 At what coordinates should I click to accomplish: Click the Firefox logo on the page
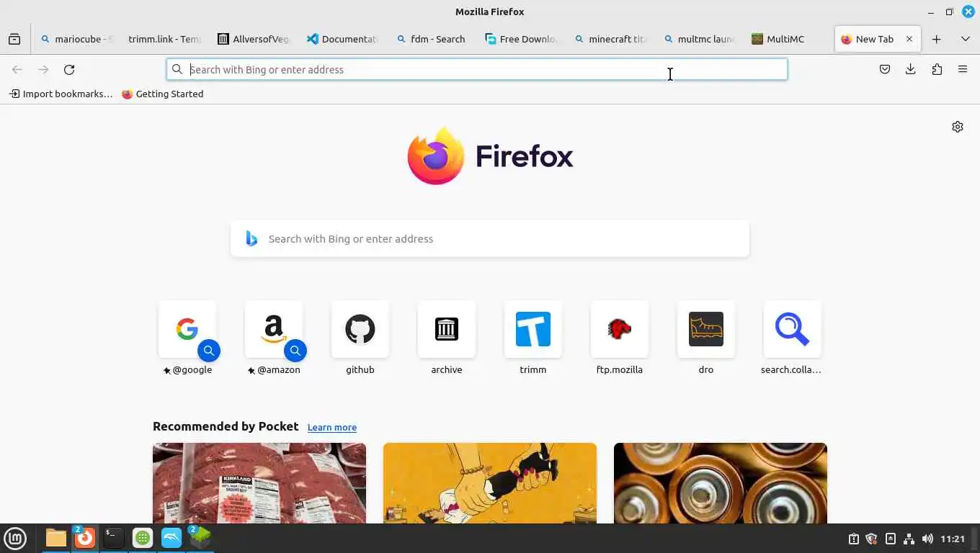[x=490, y=156]
